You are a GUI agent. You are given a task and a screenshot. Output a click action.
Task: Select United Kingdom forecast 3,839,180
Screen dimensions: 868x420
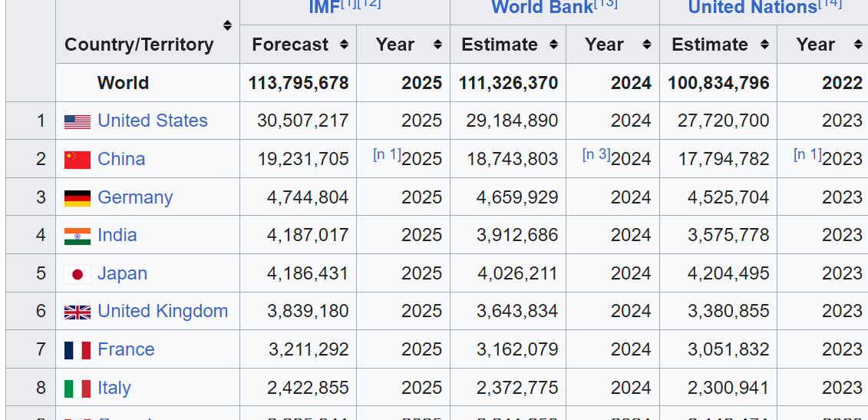308,311
